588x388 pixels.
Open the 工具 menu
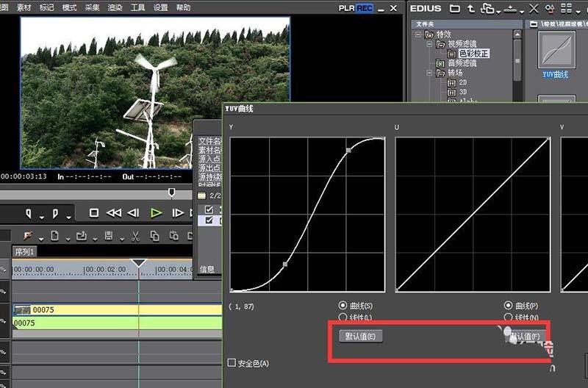coord(137,7)
